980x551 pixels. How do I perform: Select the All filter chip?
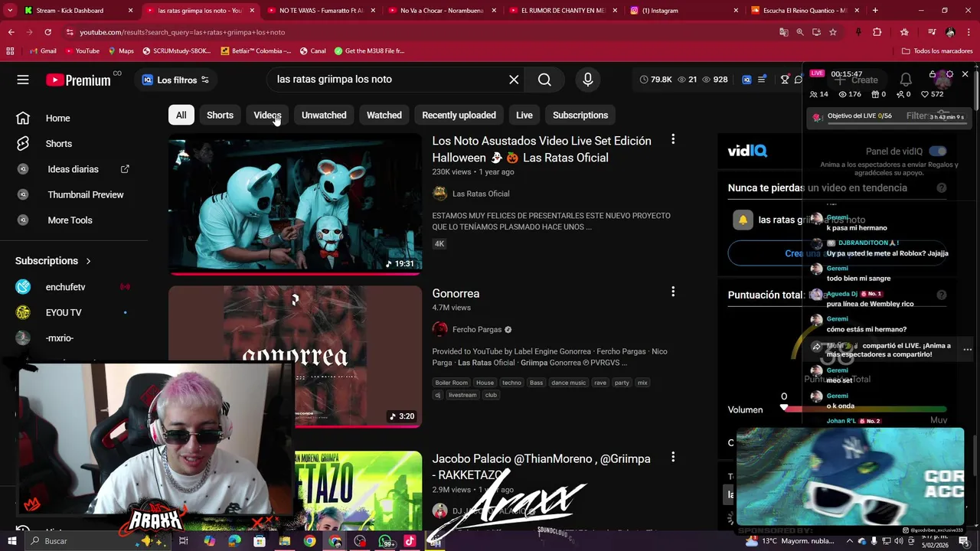click(181, 115)
